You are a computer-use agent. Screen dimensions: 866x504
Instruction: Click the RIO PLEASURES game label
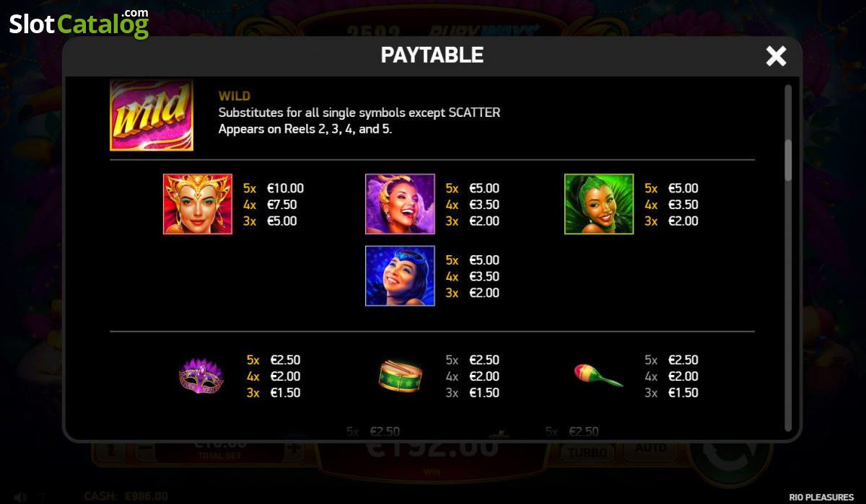coord(821,497)
